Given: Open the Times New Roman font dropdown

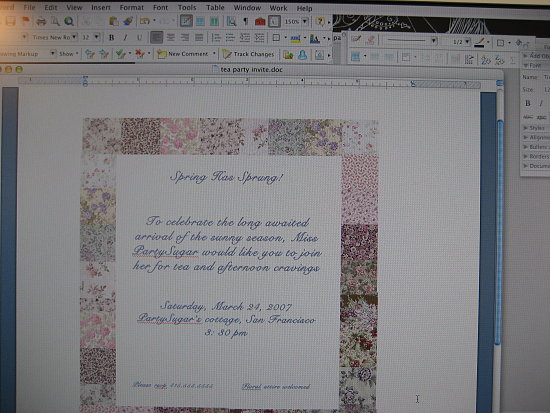Looking at the screenshot, I should coord(74,37).
